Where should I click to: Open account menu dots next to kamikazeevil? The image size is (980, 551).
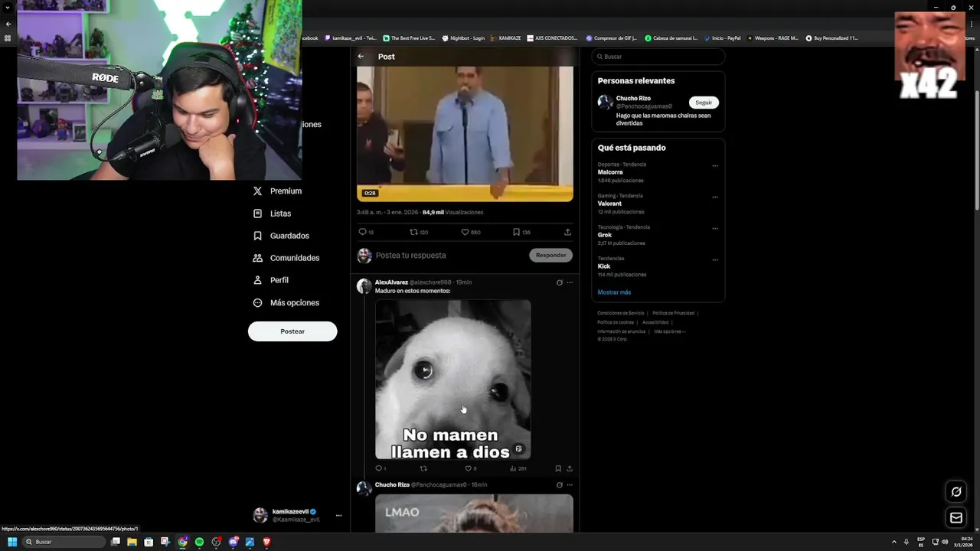tap(338, 516)
